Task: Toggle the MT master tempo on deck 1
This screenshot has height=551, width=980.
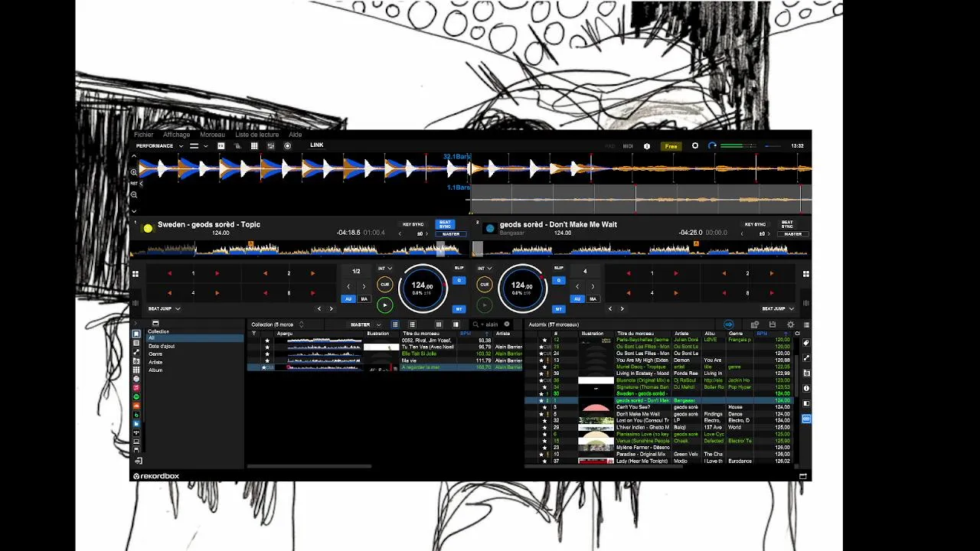Action: coord(459,309)
